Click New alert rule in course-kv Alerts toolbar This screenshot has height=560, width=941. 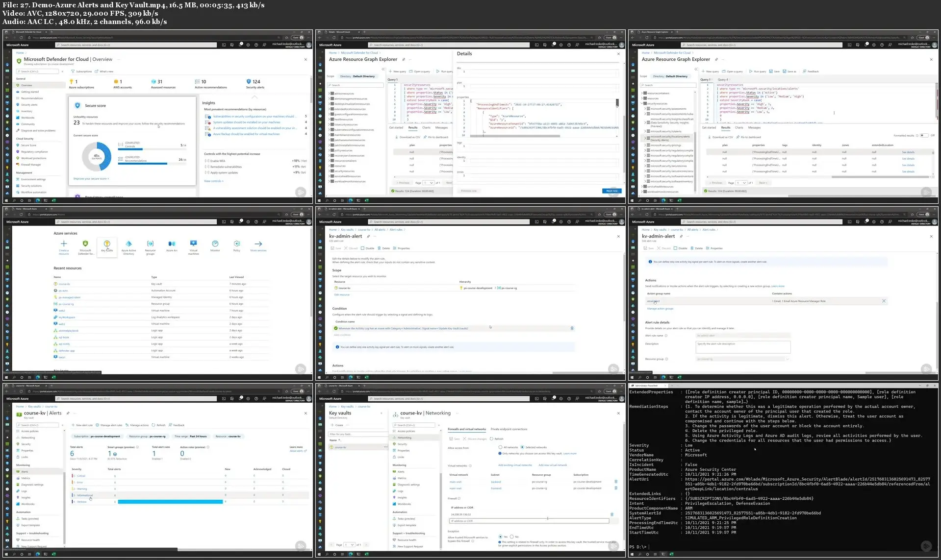pyautogui.click(x=82, y=425)
